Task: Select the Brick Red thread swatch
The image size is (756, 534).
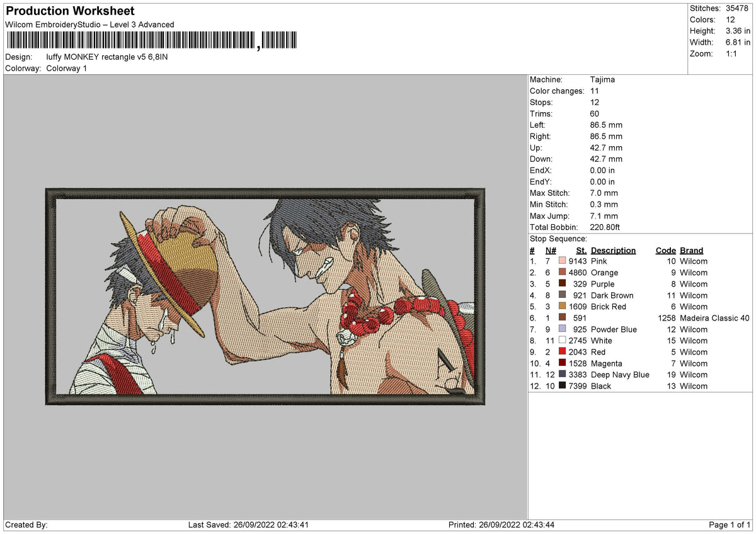Action: 562,307
